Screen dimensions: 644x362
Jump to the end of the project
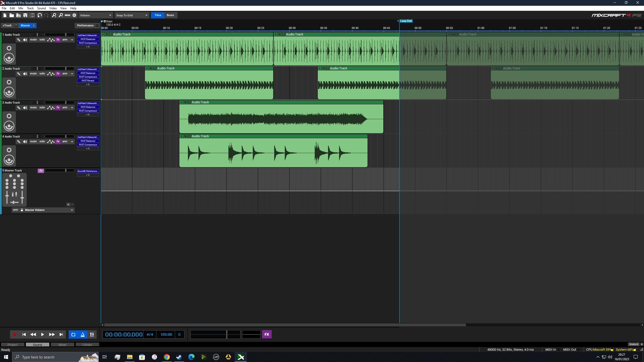pos(61,335)
